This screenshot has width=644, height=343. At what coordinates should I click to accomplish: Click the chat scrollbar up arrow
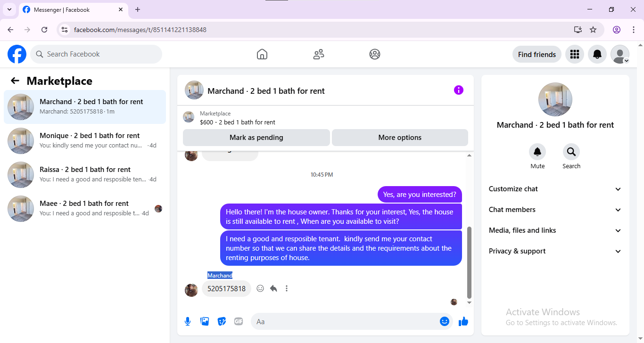pyautogui.click(x=469, y=155)
